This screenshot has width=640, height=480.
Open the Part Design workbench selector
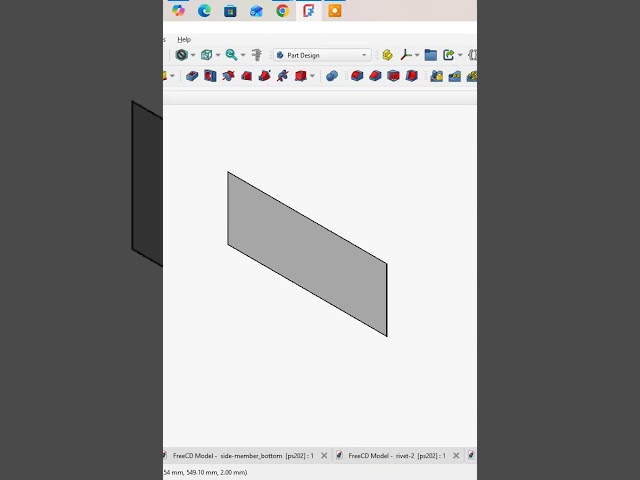coord(322,55)
